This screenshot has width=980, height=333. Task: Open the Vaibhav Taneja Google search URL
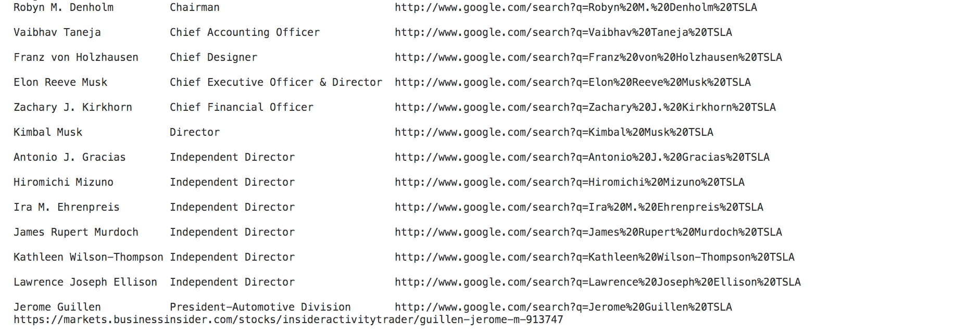point(563,32)
